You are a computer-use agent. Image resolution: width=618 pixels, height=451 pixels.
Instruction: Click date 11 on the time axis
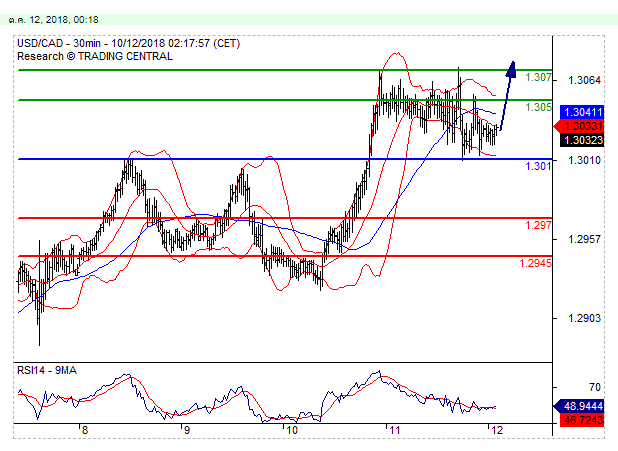click(394, 430)
